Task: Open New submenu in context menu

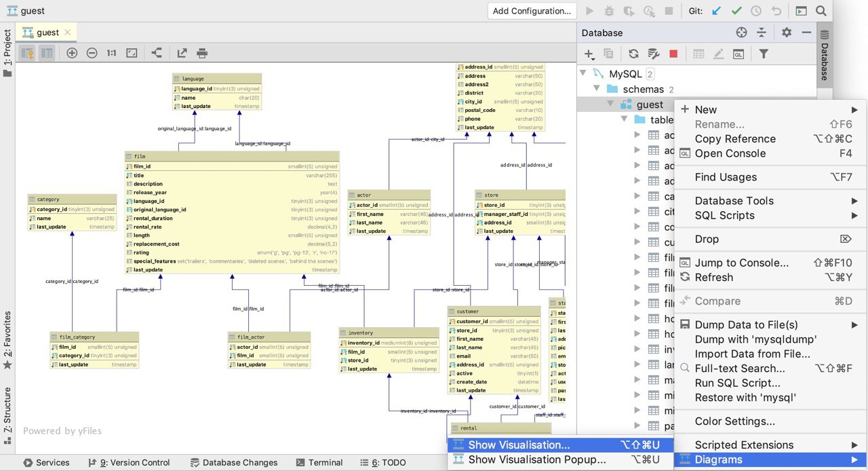Action: coord(770,110)
